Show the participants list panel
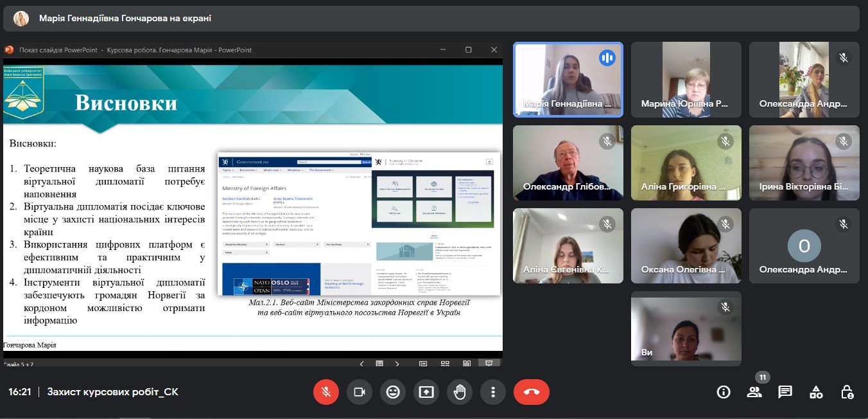The image size is (868, 419). point(754,392)
